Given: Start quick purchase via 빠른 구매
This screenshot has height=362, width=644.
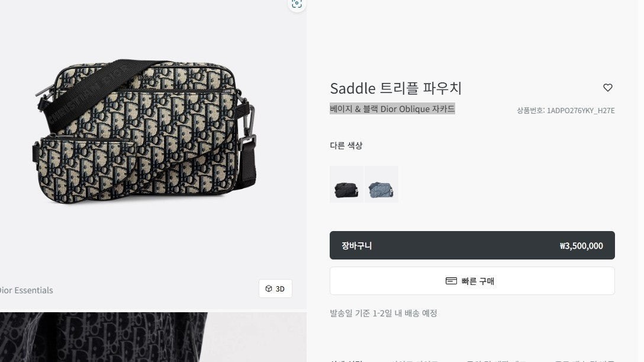Looking at the screenshot, I should pos(472,281).
